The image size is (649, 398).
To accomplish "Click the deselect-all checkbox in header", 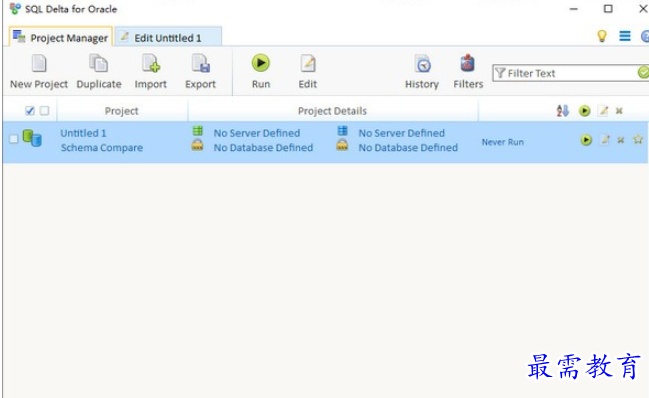I will [44, 110].
